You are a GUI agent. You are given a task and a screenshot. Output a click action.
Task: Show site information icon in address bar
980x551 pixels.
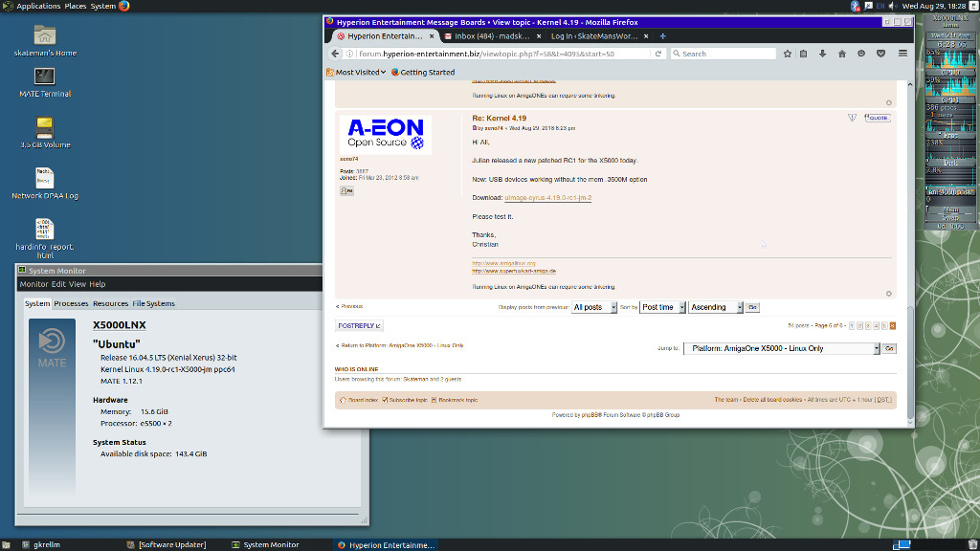click(350, 54)
